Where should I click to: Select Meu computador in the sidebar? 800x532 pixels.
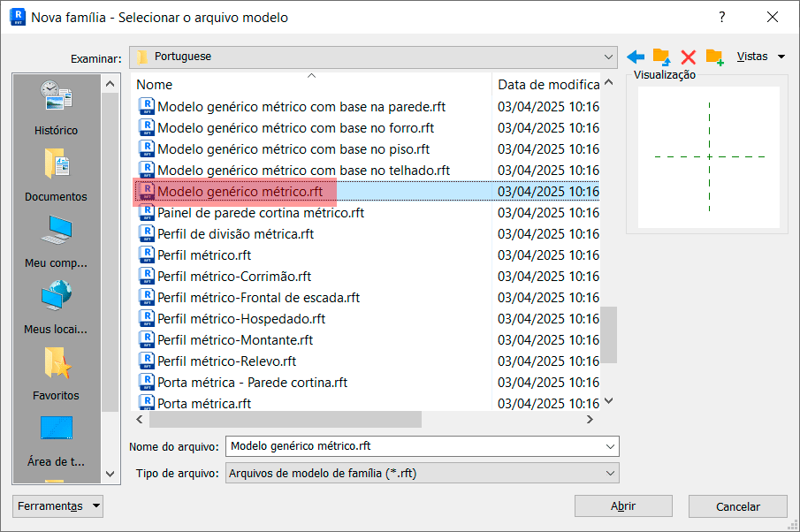pyautogui.click(x=56, y=240)
